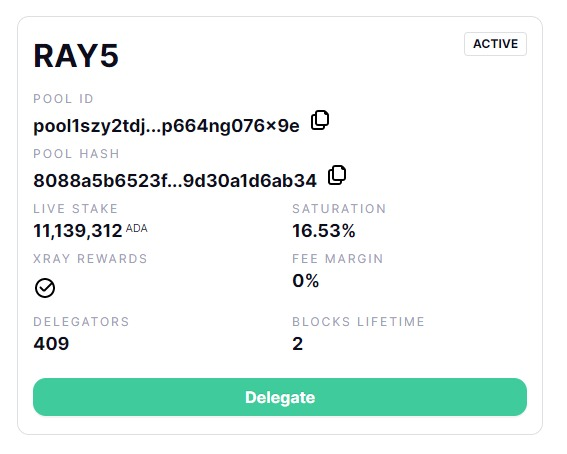567x454 pixels.
Task: Delegate to the RAY5 pool
Action: pos(280,397)
